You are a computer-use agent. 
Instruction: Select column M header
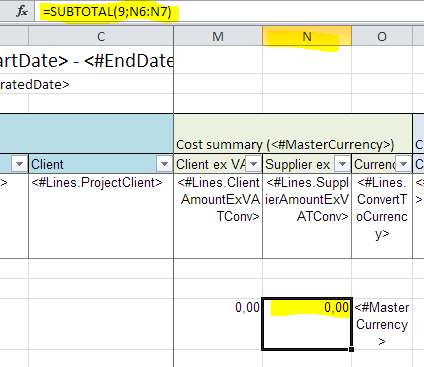(218, 36)
